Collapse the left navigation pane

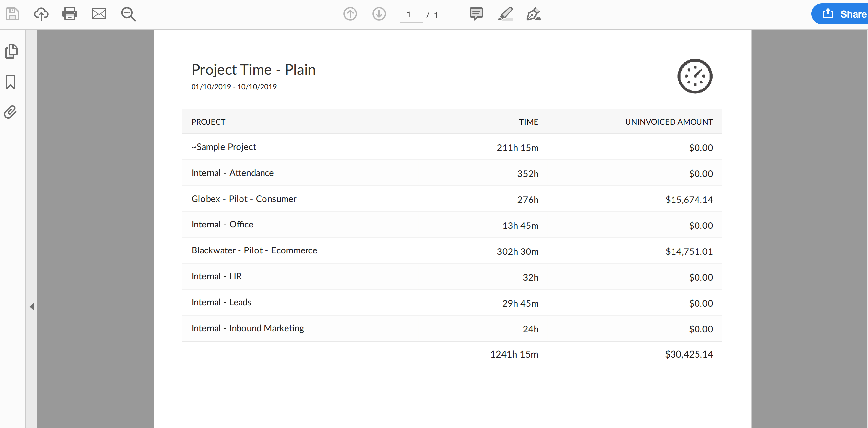(32, 307)
